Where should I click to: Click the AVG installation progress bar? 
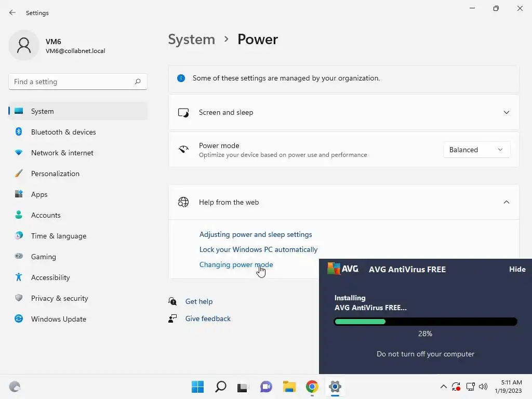425,321
